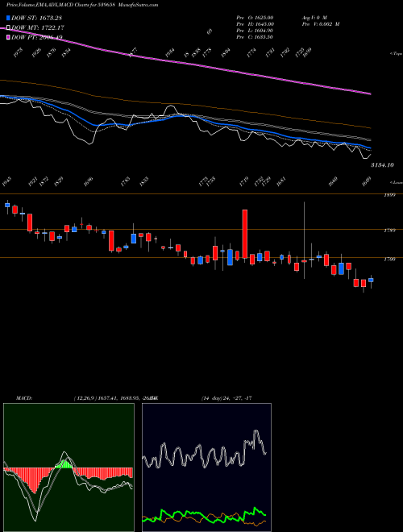The image size is (403, 532).
Task: Click the 1789 price level label
Action: [388, 231]
